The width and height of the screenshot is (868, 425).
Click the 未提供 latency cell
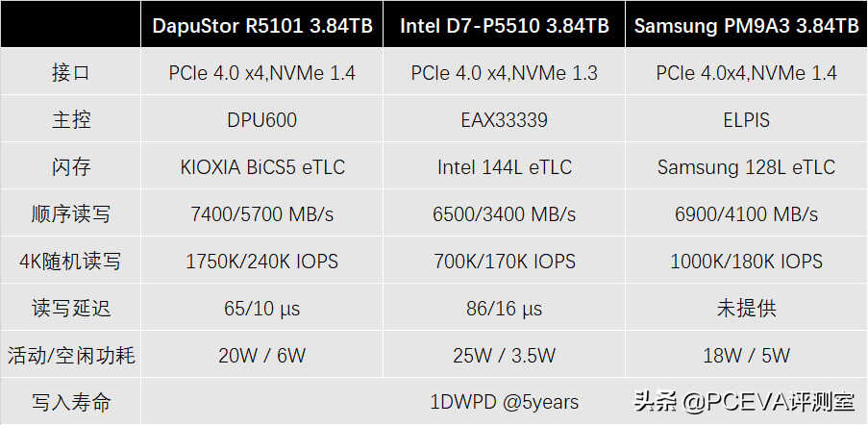[x=746, y=309]
